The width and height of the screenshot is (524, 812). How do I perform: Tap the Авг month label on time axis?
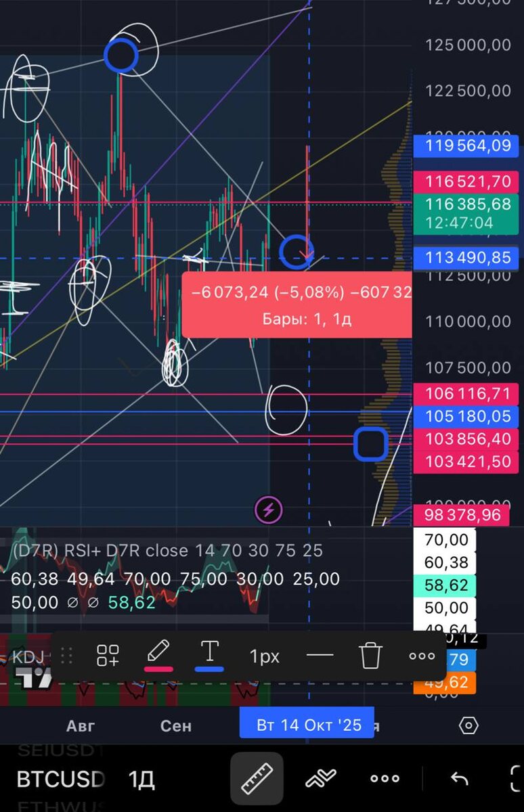pos(81,726)
